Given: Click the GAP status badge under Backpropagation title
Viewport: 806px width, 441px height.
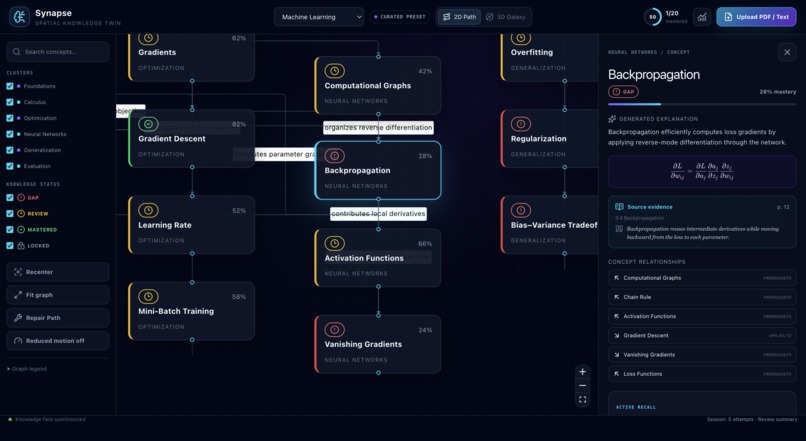Looking at the screenshot, I should 624,92.
